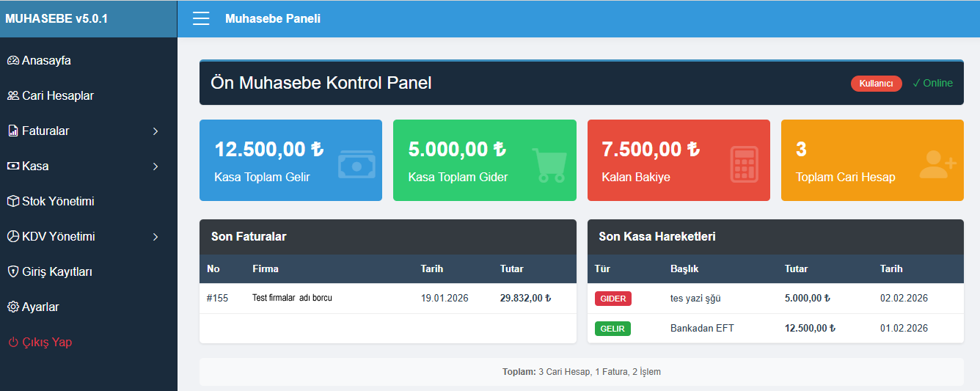Click the Giriş Kayıtları shield icon
Screen dimensions: 980x391
(x=13, y=272)
